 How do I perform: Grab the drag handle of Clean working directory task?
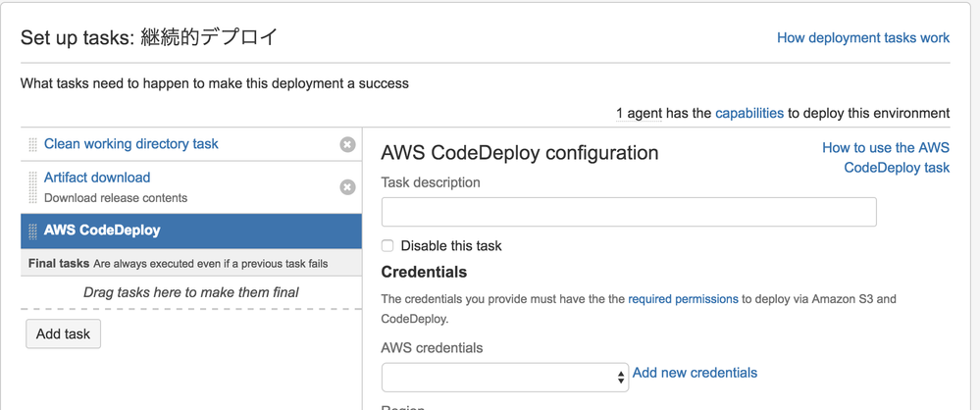point(32,144)
